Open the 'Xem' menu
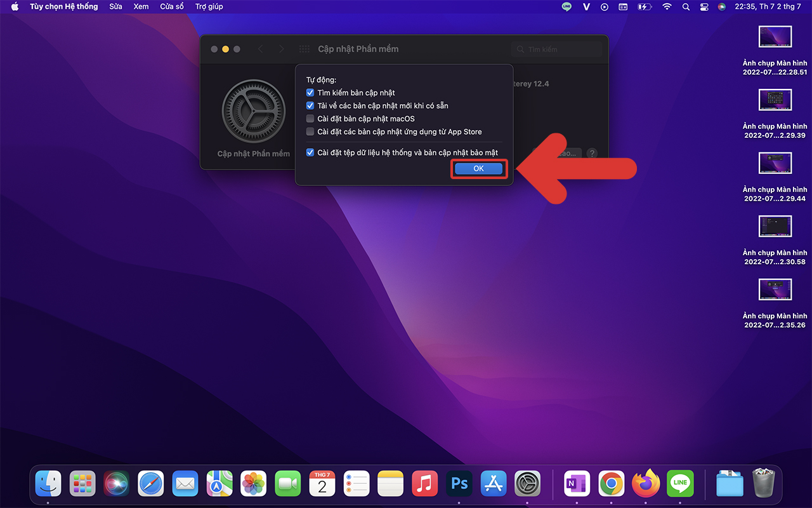The image size is (812, 508). click(141, 6)
